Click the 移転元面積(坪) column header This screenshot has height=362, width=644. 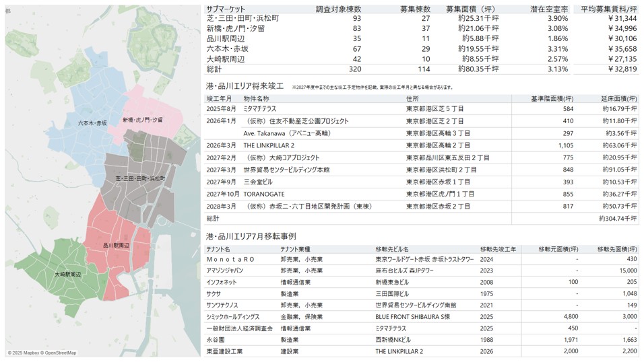click(x=558, y=249)
